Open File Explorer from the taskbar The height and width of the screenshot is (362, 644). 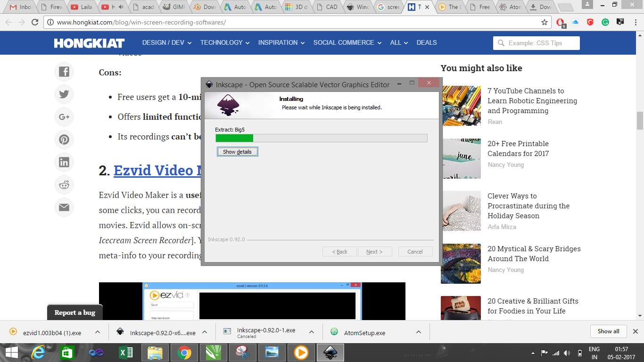point(155,352)
